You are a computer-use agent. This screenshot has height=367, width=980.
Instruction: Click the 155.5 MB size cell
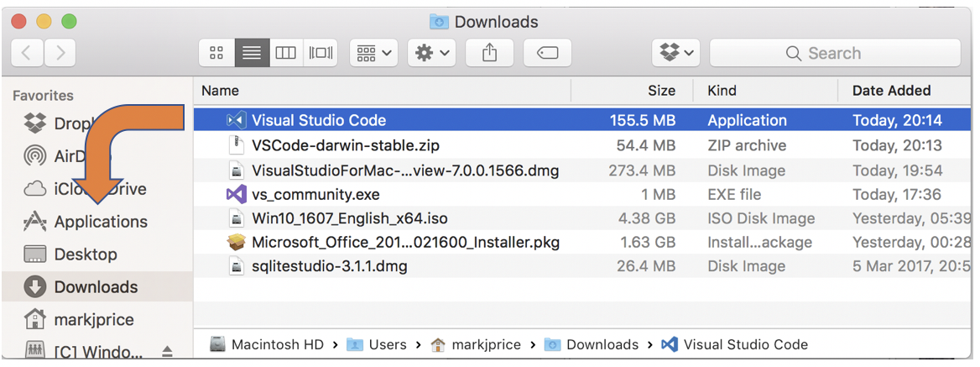(x=643, y=120)
